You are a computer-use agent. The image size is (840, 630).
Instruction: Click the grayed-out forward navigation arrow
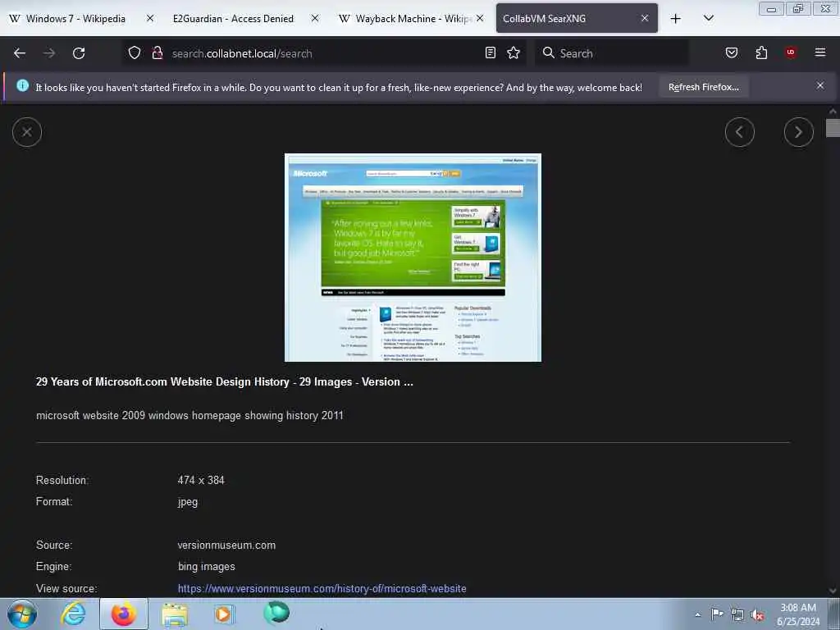[49, 53]
